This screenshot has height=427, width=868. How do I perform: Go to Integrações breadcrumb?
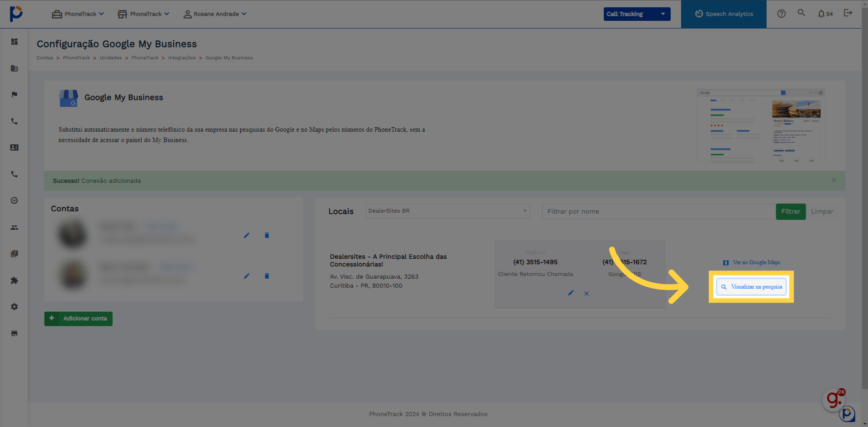pyautogui.click(x=182, y=58)
